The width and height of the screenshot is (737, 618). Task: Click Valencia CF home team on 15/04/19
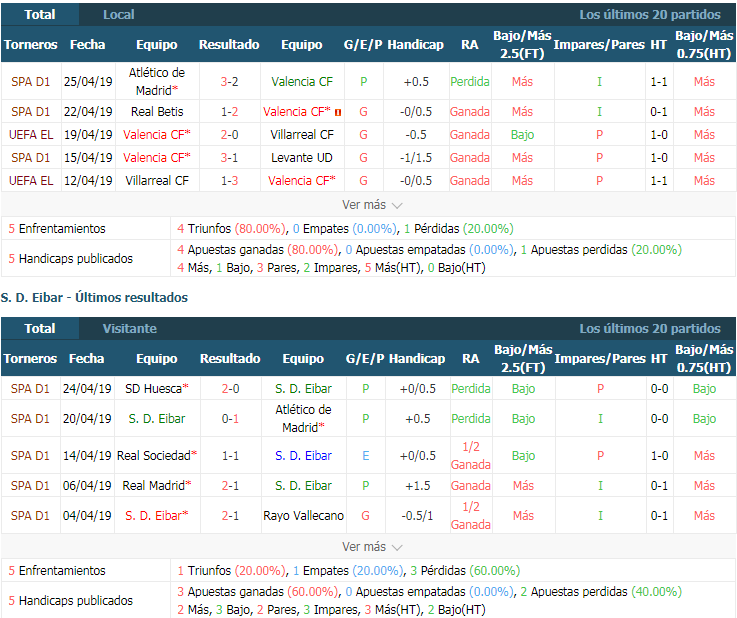[x=157, y=158]
